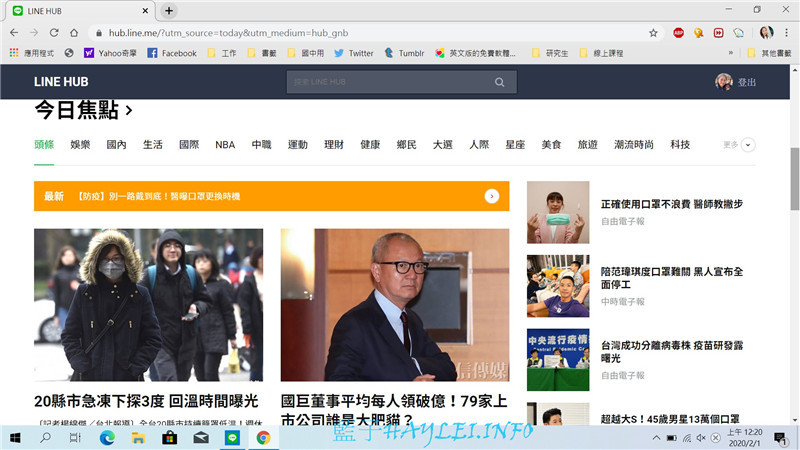
Task: Expand the 更多 category dropdown
Action: [x=748, y=145]
